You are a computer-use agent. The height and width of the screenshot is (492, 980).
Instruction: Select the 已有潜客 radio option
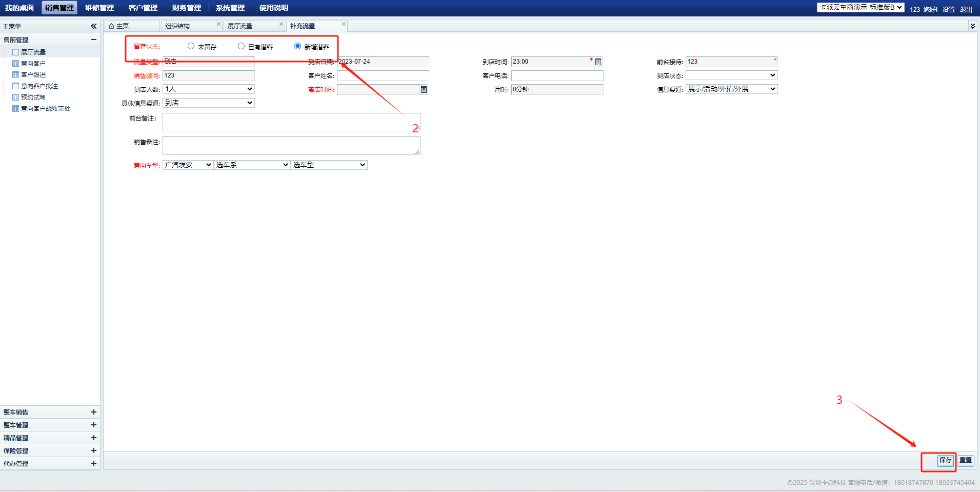click(241, 46)
